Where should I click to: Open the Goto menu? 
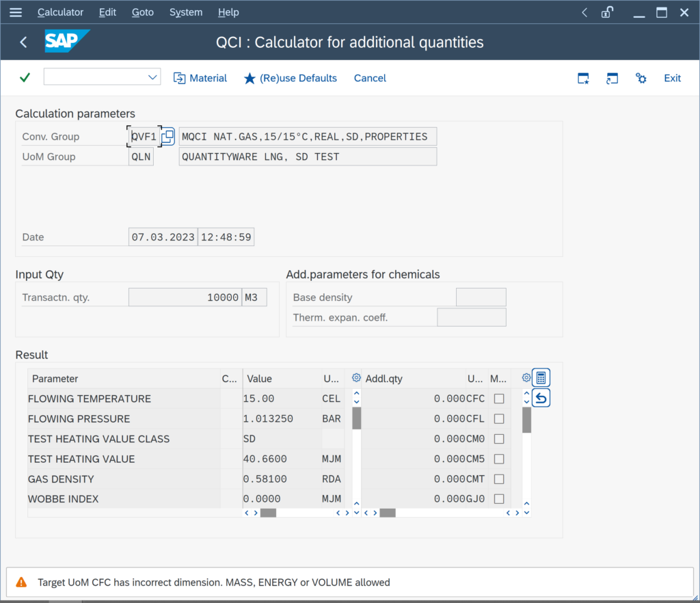coord(143,12)
